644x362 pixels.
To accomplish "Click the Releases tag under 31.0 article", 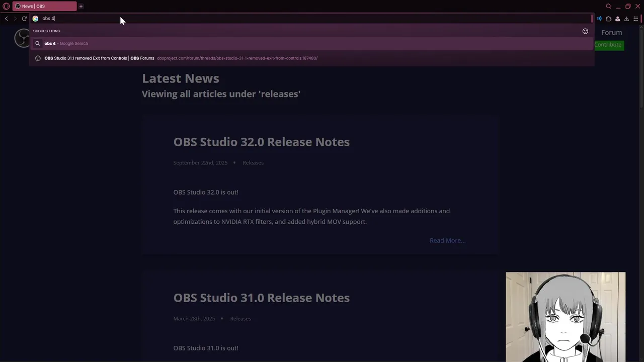I will 240,319.
